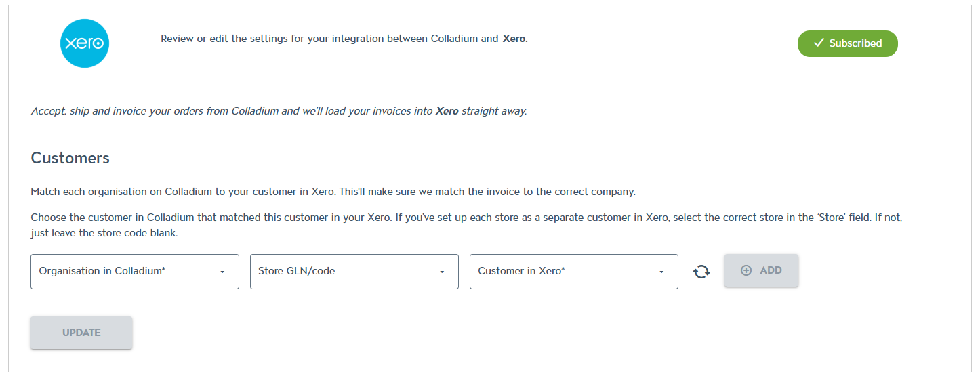The width and height of the screenshot is (980, 372).
Task: Open the Organisation in Colladium dropdown
Action: pos(134,272)
